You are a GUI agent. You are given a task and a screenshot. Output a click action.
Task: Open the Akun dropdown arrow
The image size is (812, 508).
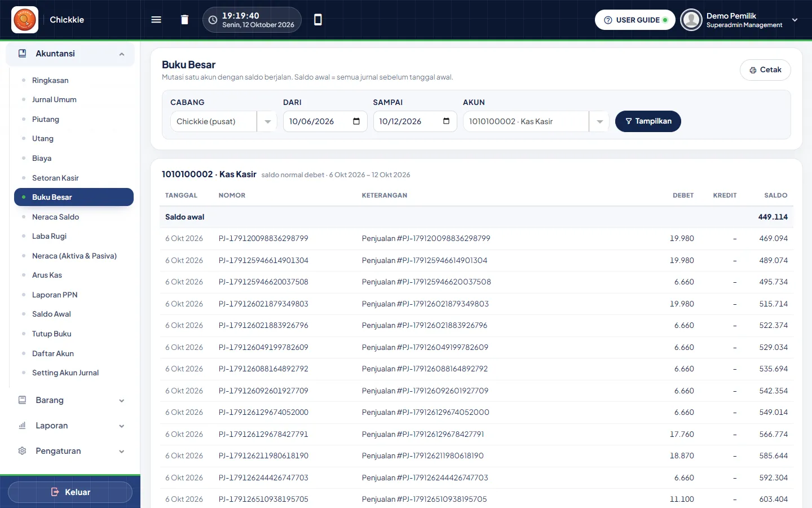(599, 121)
